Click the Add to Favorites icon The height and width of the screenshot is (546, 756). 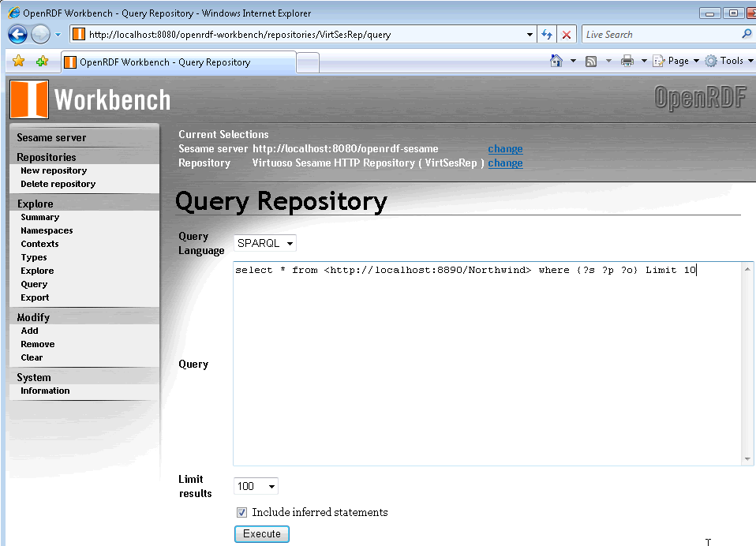[42, 62]
